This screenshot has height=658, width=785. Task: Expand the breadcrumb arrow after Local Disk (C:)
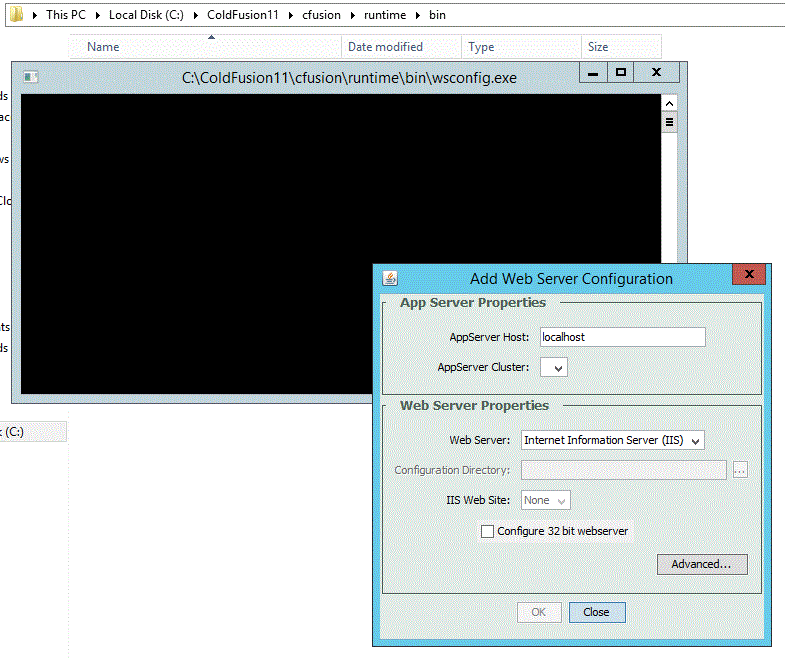coord(196,16)
